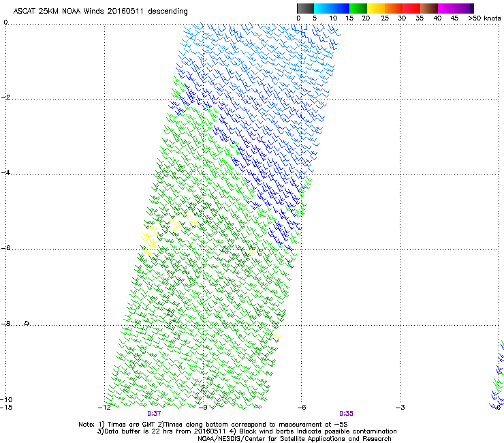Click the cyan-to-blue 5–15 knots legend band
Screen dimensions: 504x443
click(332, 8)
